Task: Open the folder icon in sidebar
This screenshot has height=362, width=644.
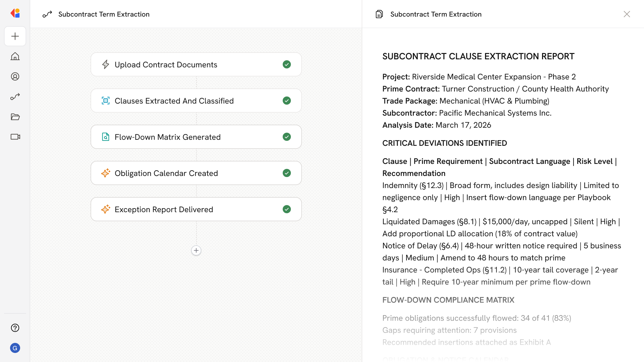Action: (x=15, y=117)
